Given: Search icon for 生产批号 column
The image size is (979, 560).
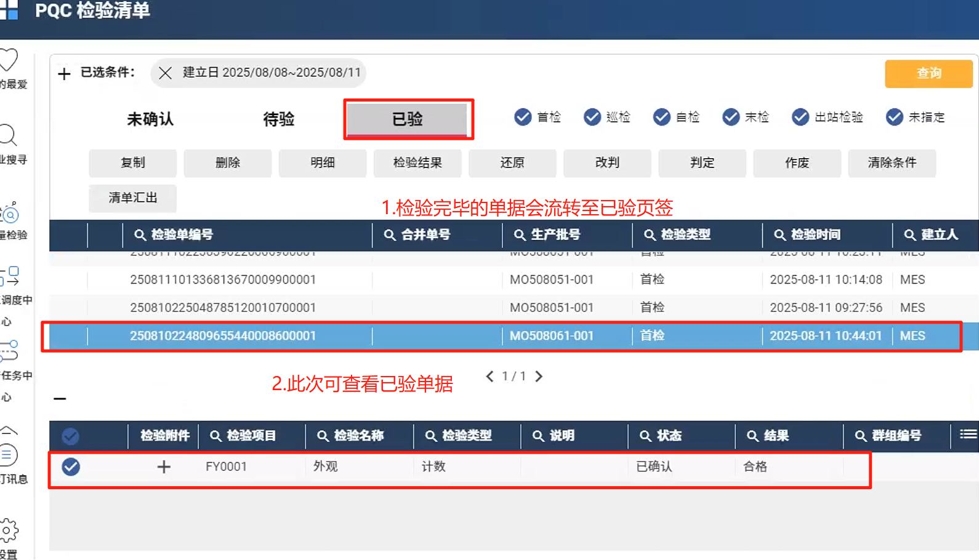Looking at the screenshot, I should click(x=520, y=235).
